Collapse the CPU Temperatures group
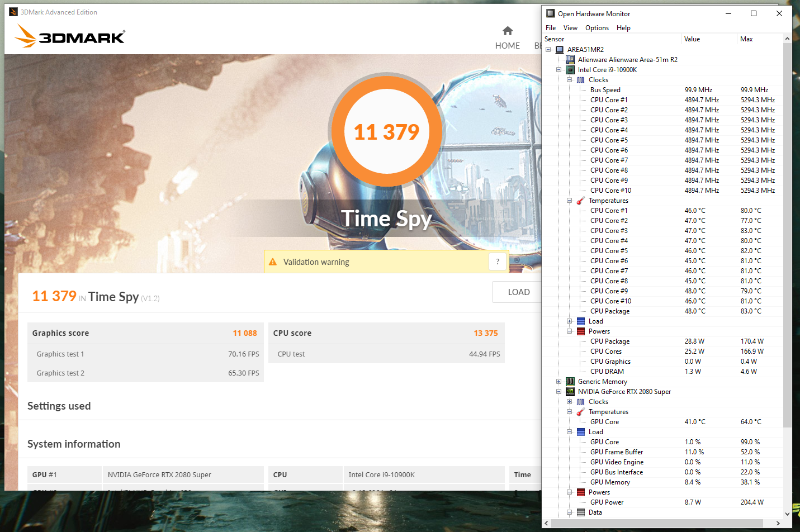 click(x=569, y=201)
